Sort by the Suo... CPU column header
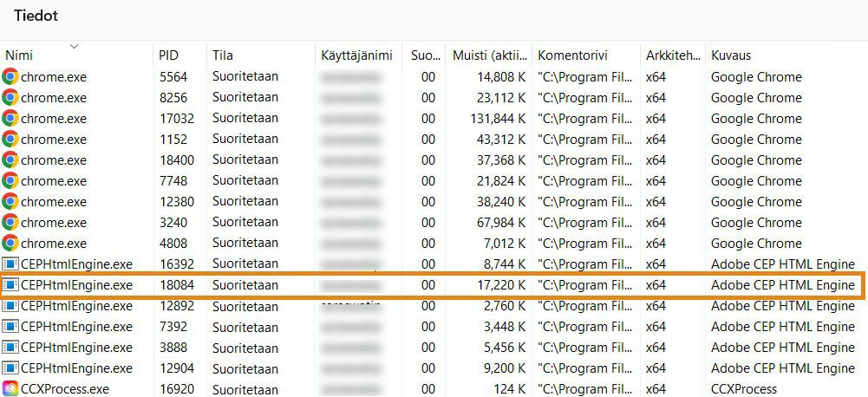 pos(425,55)
